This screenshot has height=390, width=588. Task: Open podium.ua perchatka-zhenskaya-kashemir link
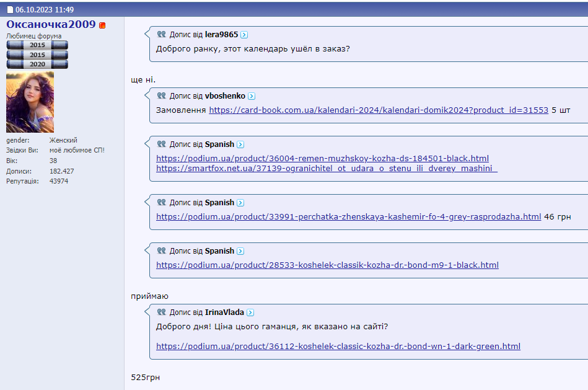pyautogui.click(x=349, y=216)
